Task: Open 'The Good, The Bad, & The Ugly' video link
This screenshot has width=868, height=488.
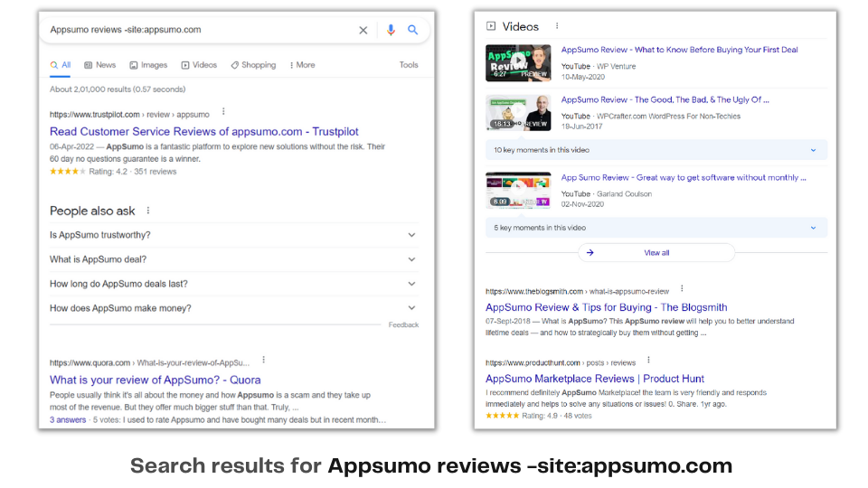Action: coord(665,100)
